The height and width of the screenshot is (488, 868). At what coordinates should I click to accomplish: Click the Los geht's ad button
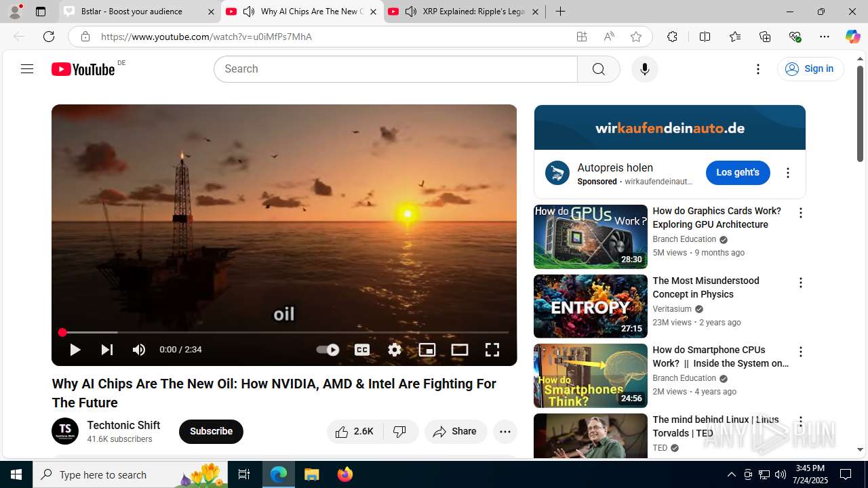point(738,173)
